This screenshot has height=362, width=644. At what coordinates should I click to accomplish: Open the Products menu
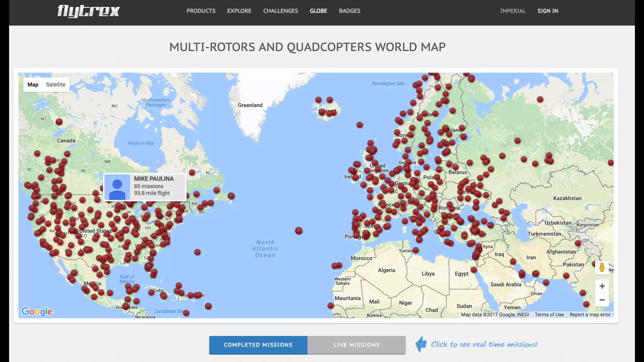pyautogui.click(x=201, y=11)
